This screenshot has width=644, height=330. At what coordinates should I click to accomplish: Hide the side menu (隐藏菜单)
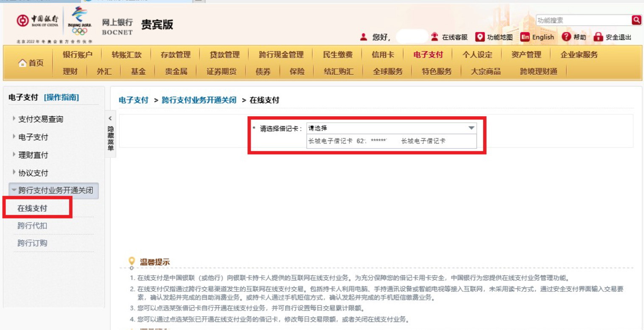110,134
